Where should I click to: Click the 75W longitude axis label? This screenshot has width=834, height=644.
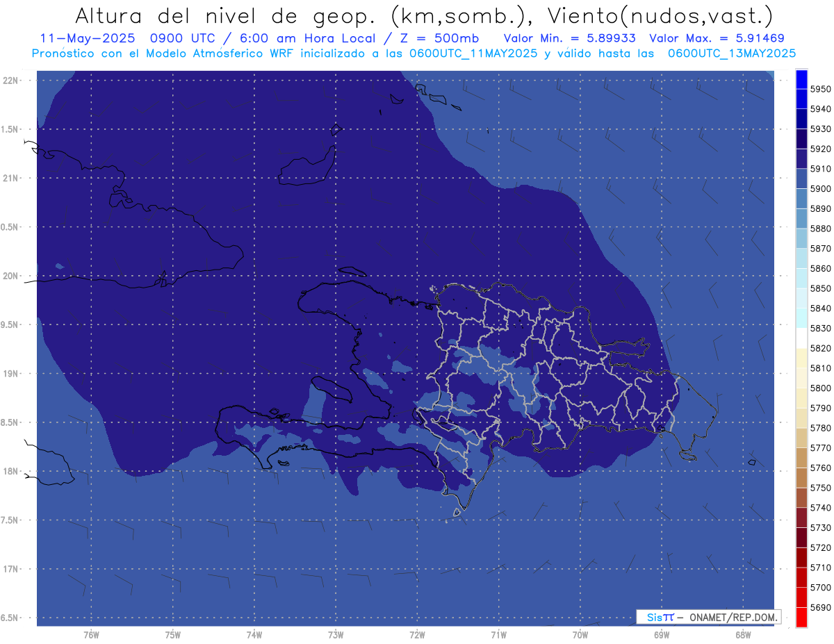click(172, 635)
